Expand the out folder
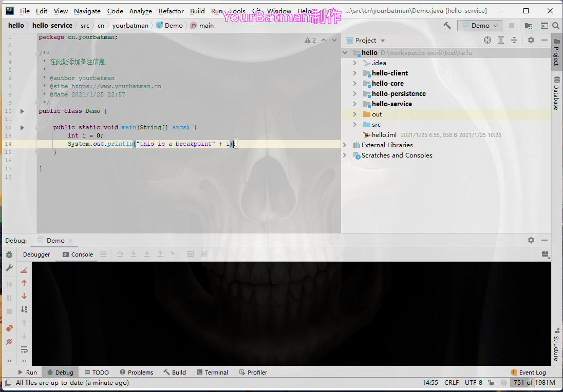 [x=355, y=114]
